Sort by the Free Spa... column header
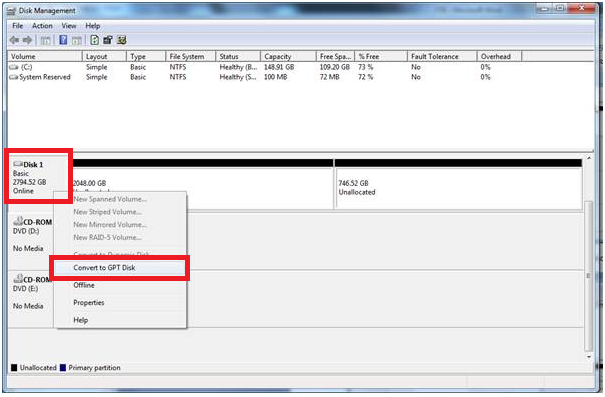The height and width of the screenshot is (397, 605). tap(335, 56)
